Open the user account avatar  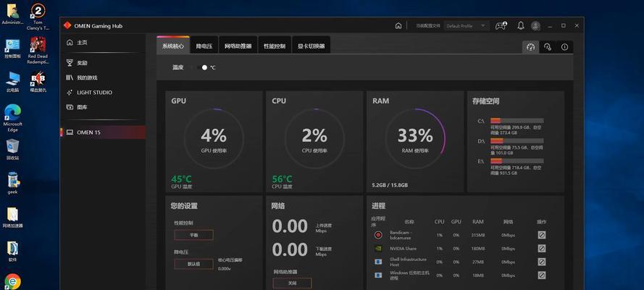tap(535, 26)
